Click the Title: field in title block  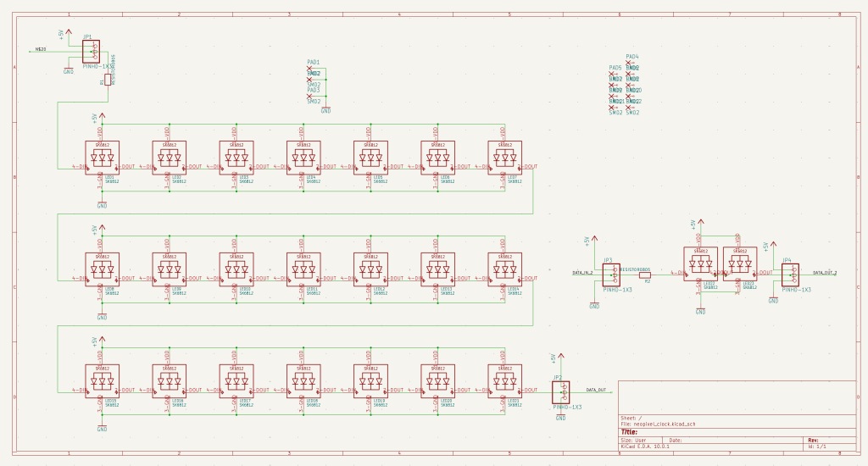point(629,432)
